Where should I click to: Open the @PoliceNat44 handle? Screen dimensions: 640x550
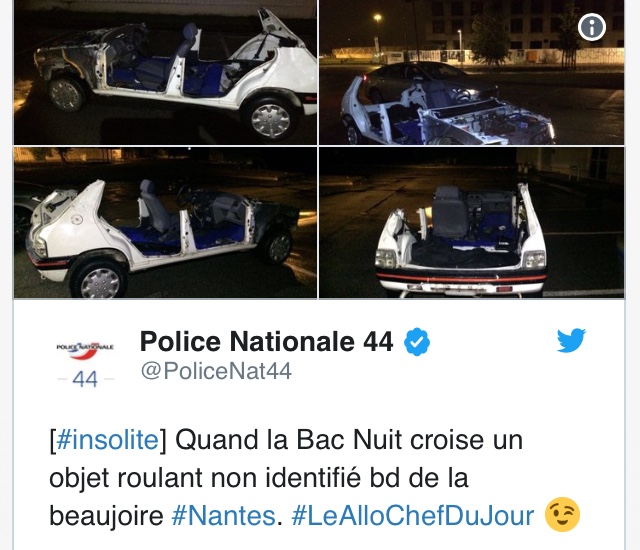(216, 371)
